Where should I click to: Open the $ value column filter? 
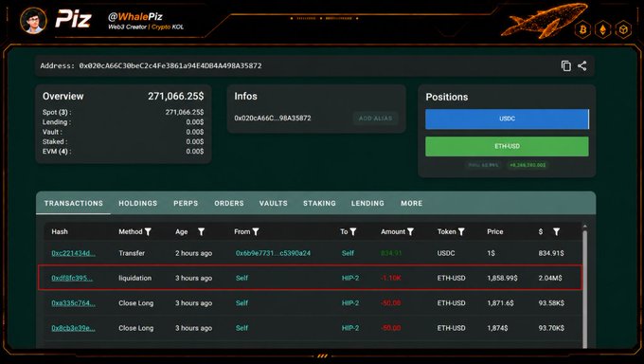556,232
